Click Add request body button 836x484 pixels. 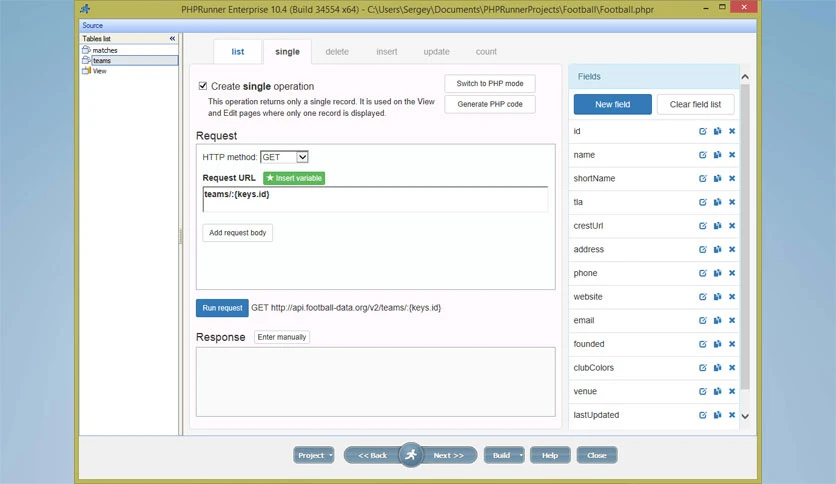(237, 233)
